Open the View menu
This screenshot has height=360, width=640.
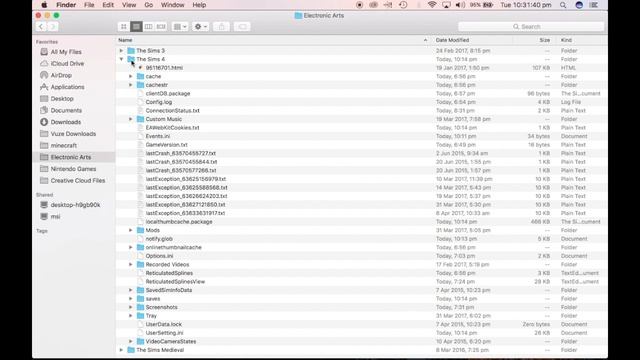point(129,5)
